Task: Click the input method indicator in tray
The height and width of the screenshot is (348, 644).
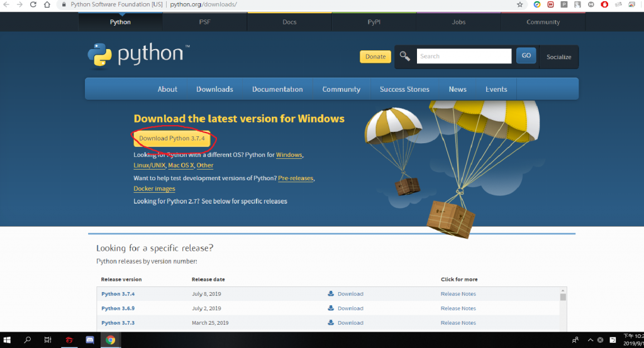Action: point(613,340)
